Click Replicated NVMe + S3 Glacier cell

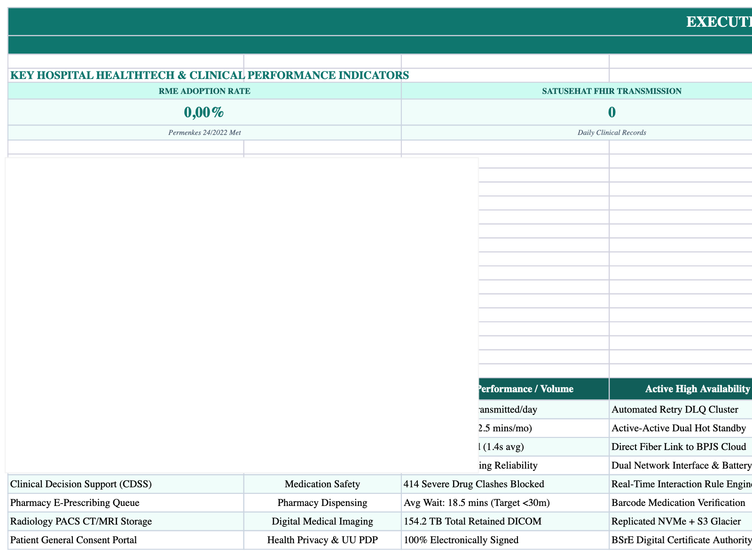click(x=681, y=521)
